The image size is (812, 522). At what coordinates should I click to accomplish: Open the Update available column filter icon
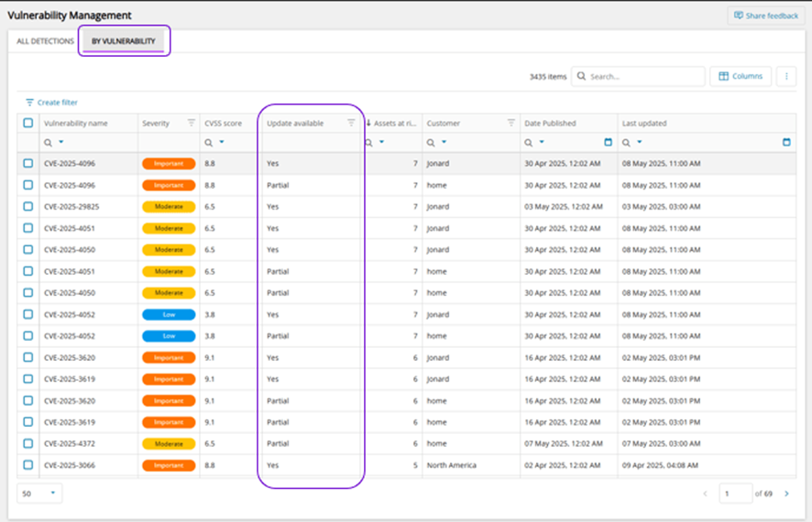point(351,123)
